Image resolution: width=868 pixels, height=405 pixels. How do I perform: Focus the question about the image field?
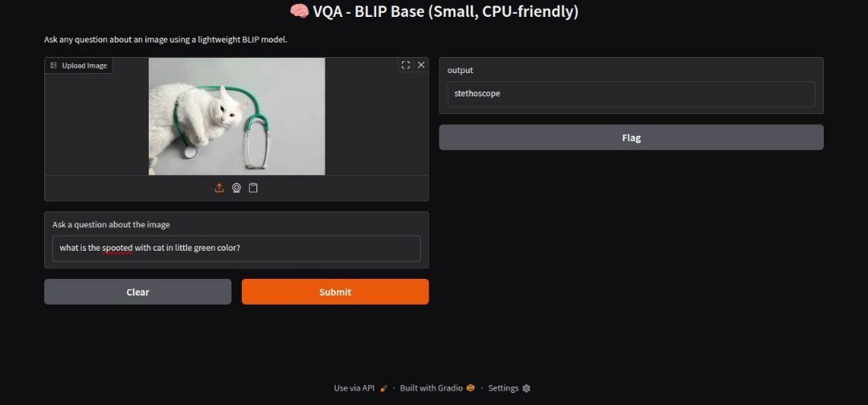click(x=236, y=248)
